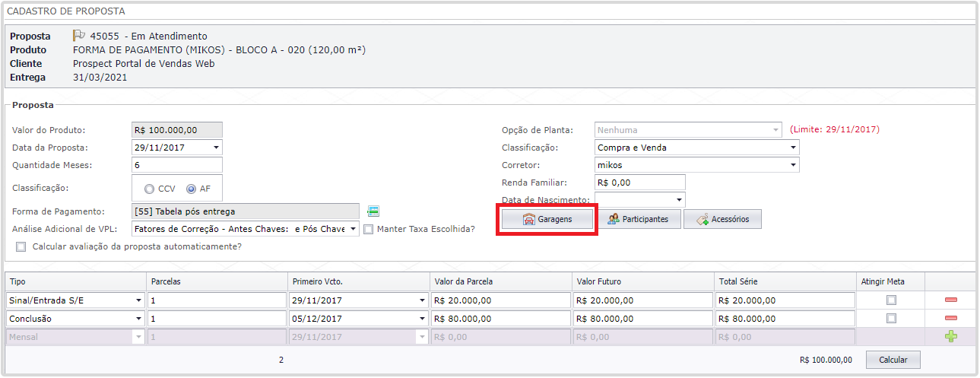This screenshot has height=378, width=980.
Task: Click the Valor Futuro column header
Action: click(642, 281)
